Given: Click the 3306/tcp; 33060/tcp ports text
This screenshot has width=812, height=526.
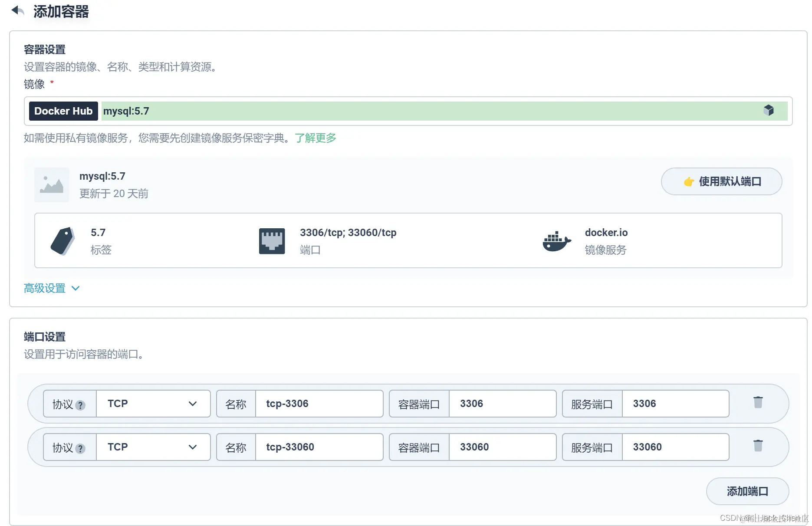Looking at the screenshot, I should coord(348,233).
